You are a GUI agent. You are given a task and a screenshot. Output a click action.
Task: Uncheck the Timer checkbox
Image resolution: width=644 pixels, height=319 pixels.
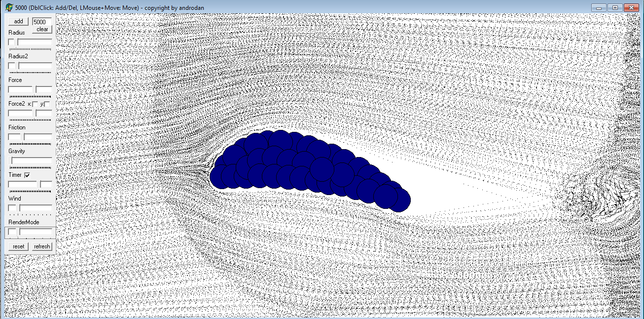tap(27, 175)
